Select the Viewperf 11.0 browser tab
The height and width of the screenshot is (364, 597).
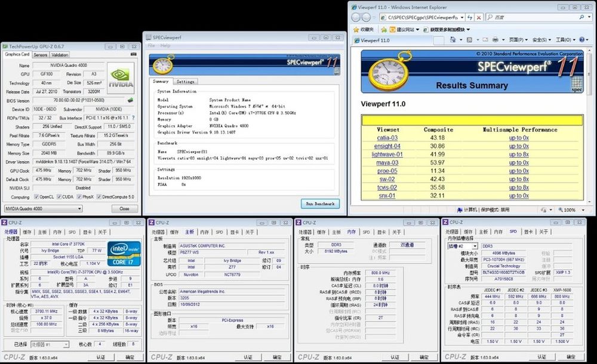click(392, 40)
